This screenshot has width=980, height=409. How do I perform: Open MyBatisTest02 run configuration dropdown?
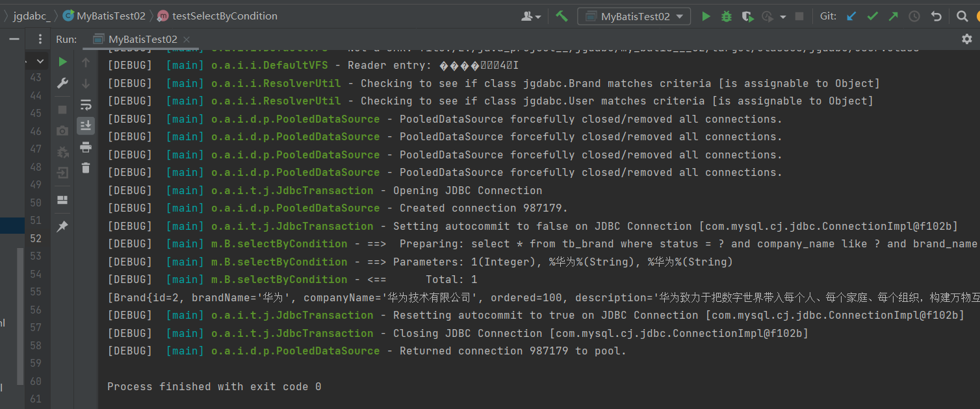point(634,16)
